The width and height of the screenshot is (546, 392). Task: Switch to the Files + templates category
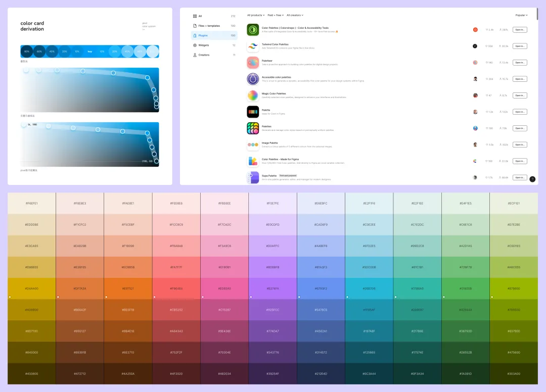209,26
